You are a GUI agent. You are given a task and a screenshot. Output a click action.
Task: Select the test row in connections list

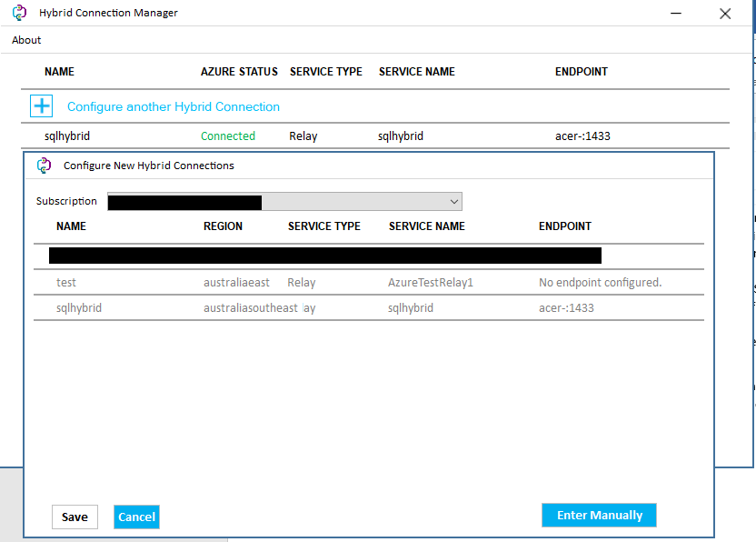[x=369, y=282]
